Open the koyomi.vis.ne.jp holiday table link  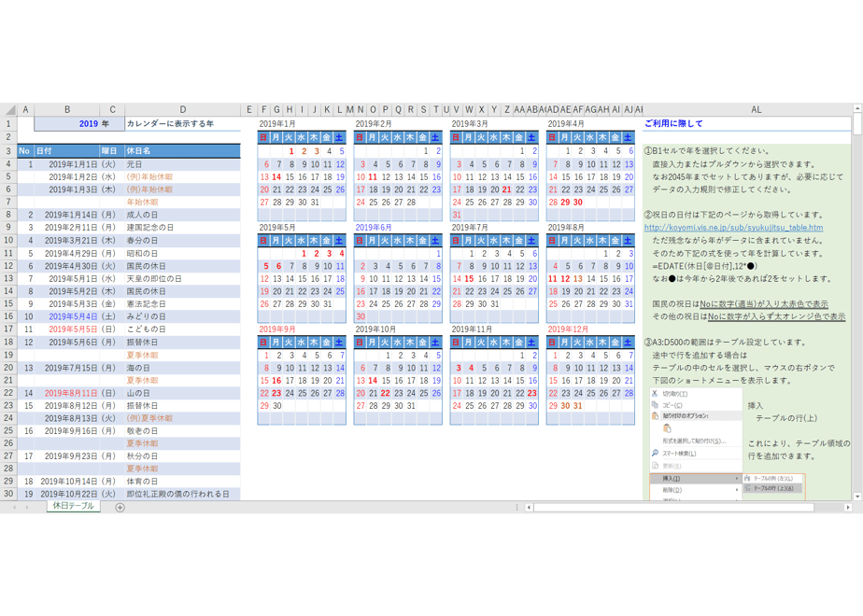[x=734, y=228]
